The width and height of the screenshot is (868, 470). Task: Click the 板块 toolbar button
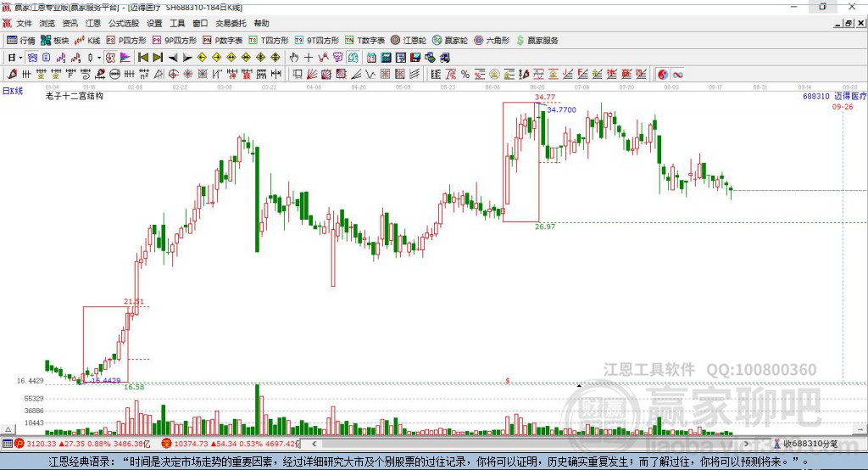point(54,41)
